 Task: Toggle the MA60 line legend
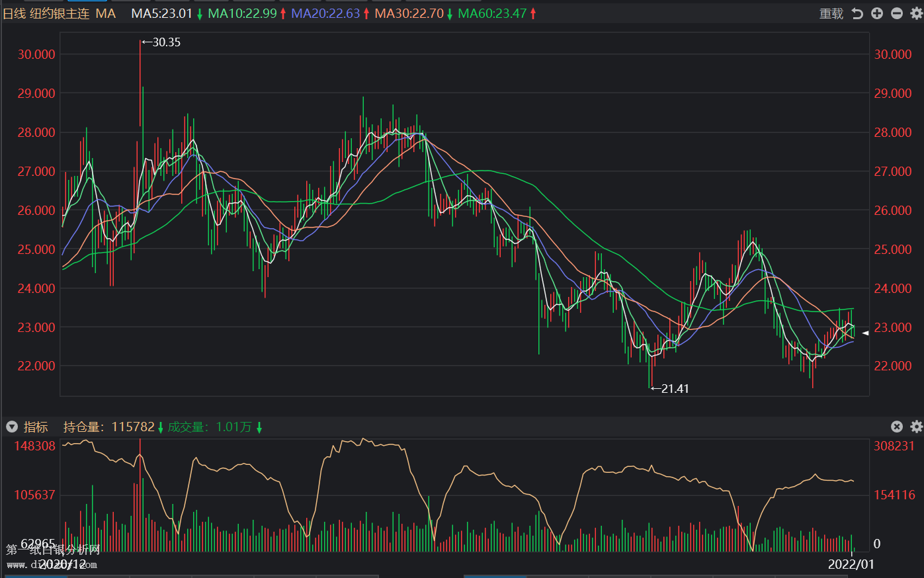(x=492, y=13)
